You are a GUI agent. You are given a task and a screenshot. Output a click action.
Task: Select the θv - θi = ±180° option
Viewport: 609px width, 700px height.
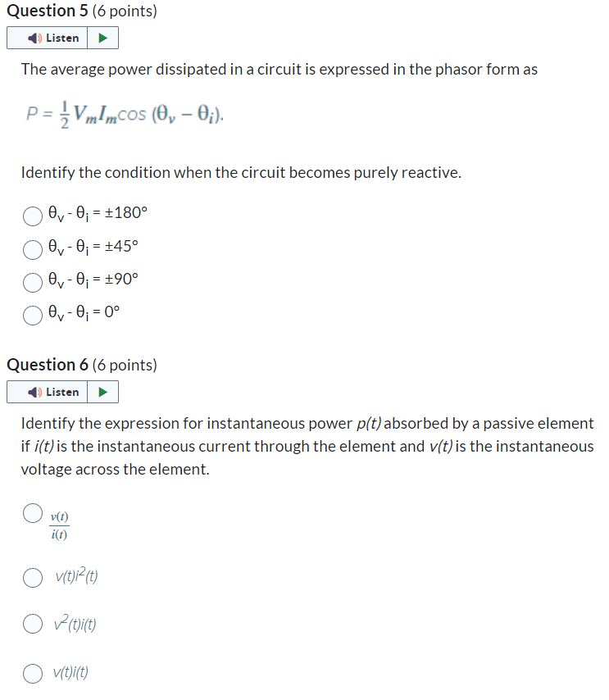33,216
